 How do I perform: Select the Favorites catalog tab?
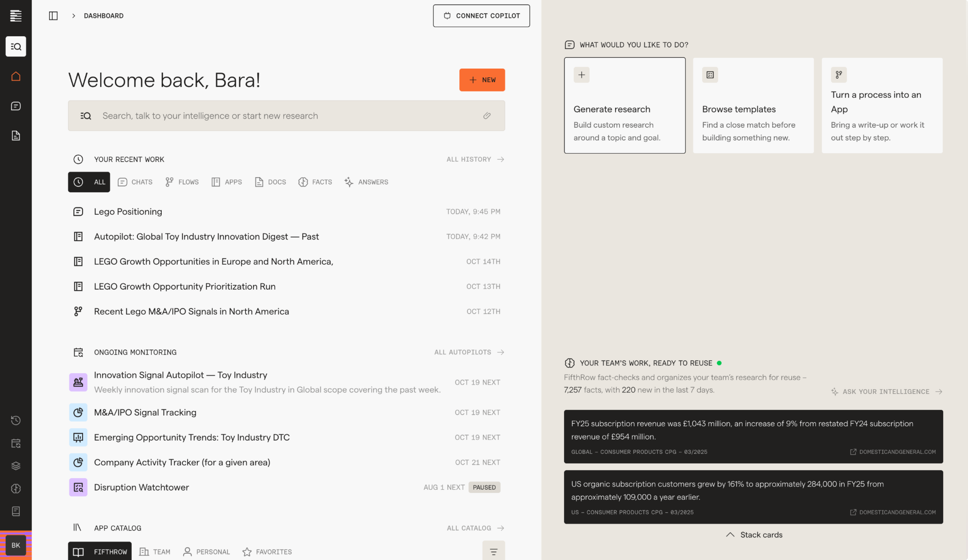[x=267, y=552]
